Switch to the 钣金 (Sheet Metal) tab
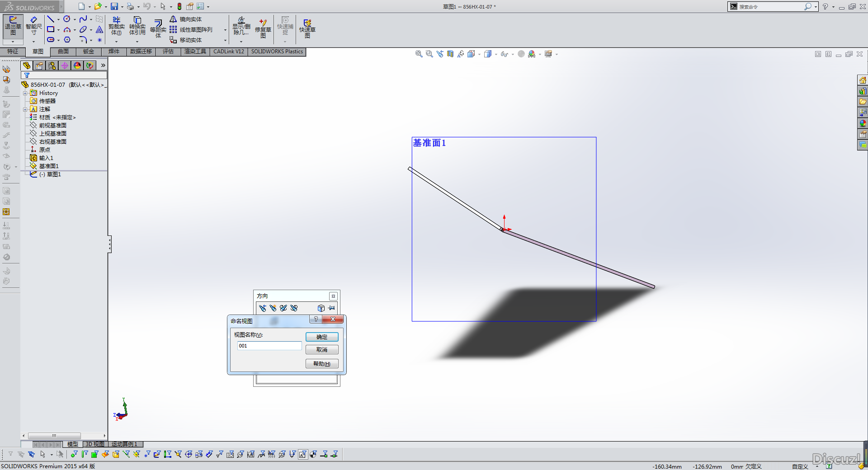Screen dimensions: 868x470 coord(89,52)
